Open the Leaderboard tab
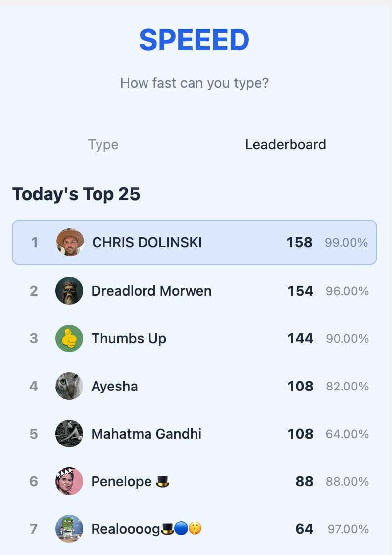This screenshot has width=392, height=555. click(286, 145)
